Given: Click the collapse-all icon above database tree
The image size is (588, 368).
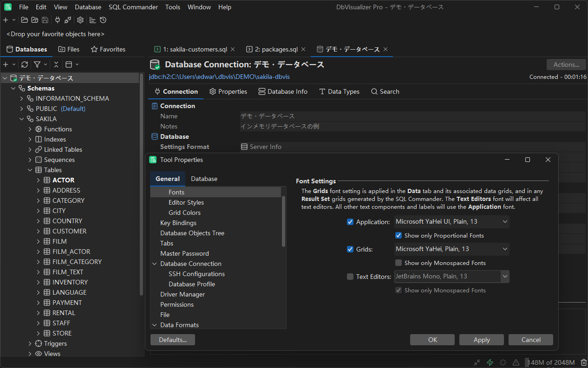Looking at the screenshot, I should coord(56,65).
